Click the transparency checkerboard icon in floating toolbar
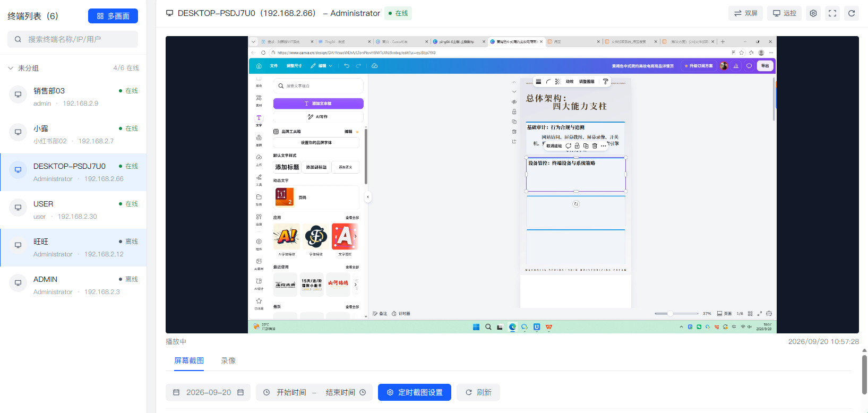This screenshot has height=413, width=868. point(558,82)
